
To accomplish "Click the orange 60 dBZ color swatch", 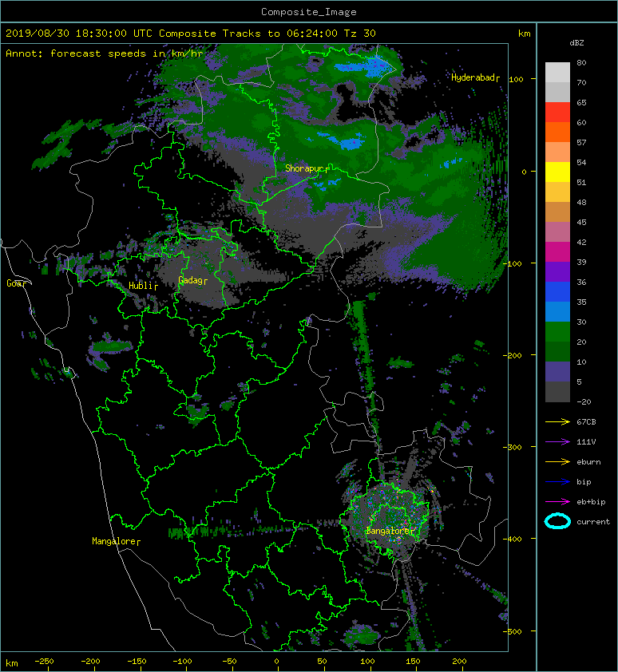I will click(557, 132).
